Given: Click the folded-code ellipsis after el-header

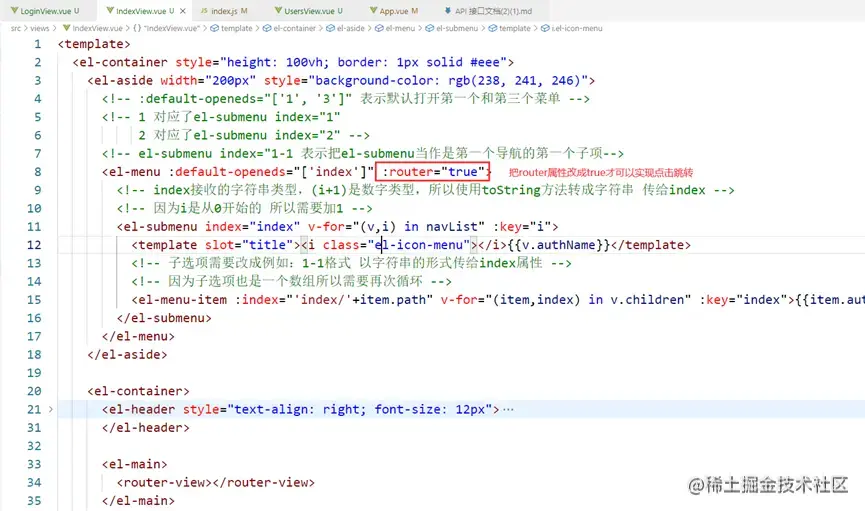Looking at the screenshot, I should [508, 409].
